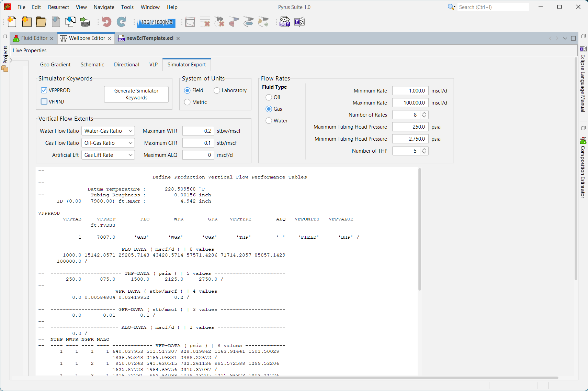Click the polygon frame toolbar icon
The height and width of the screenshot is (391, 588).
point(190,22)
